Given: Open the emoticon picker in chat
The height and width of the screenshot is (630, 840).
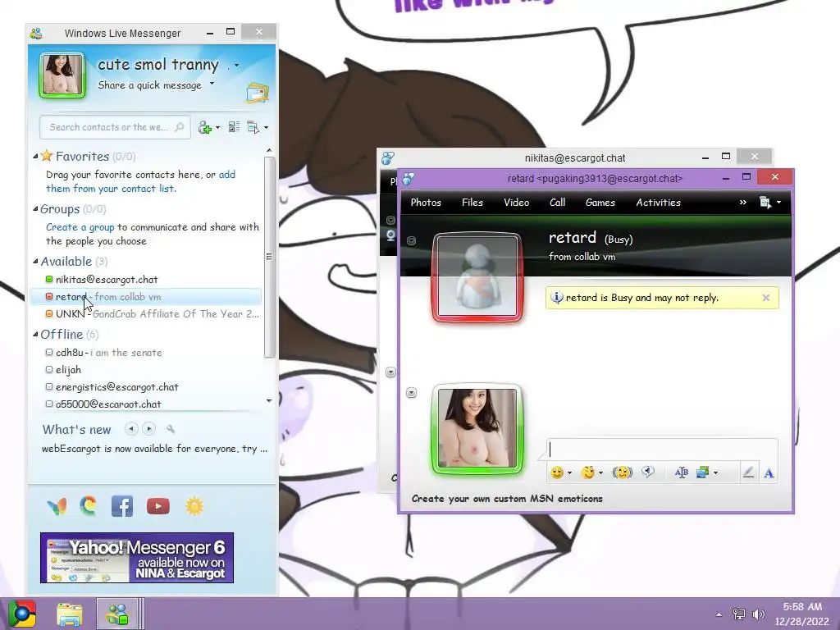Looking at the screenshot, I should point(557,472).
